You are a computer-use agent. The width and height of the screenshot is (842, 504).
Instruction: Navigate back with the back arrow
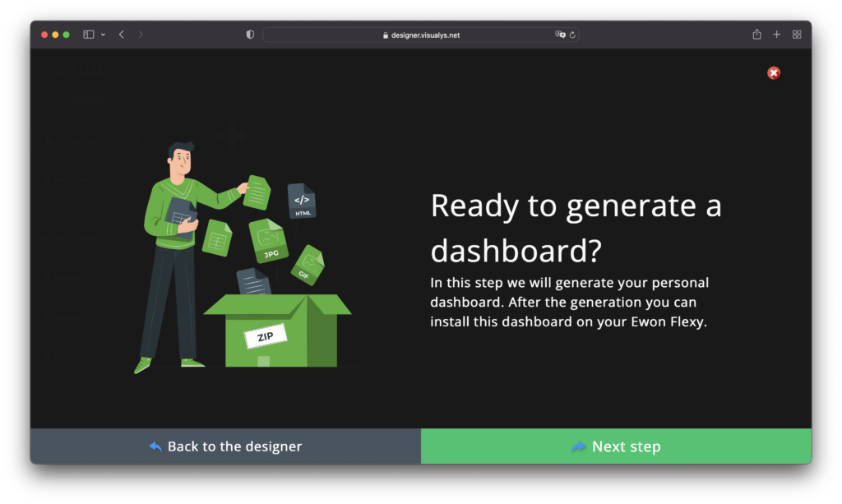121,34
